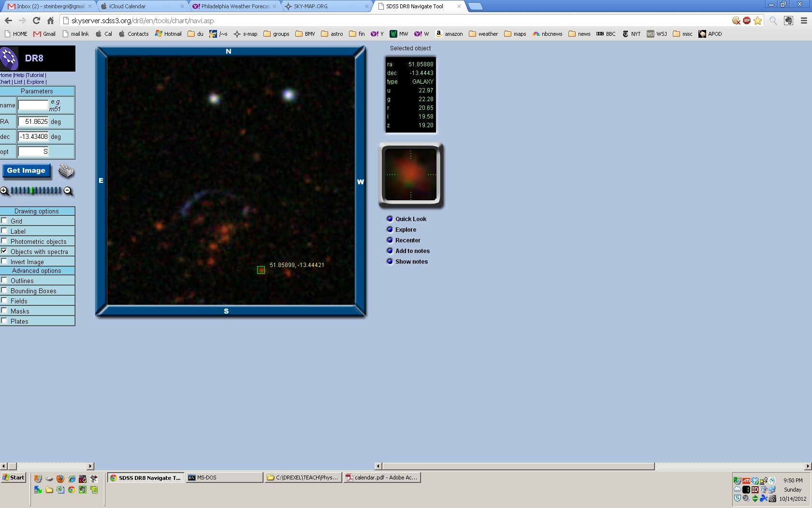Open the new tab button
Screen dimensions: 812x508
pyautogui.click(x=476, y=6)
